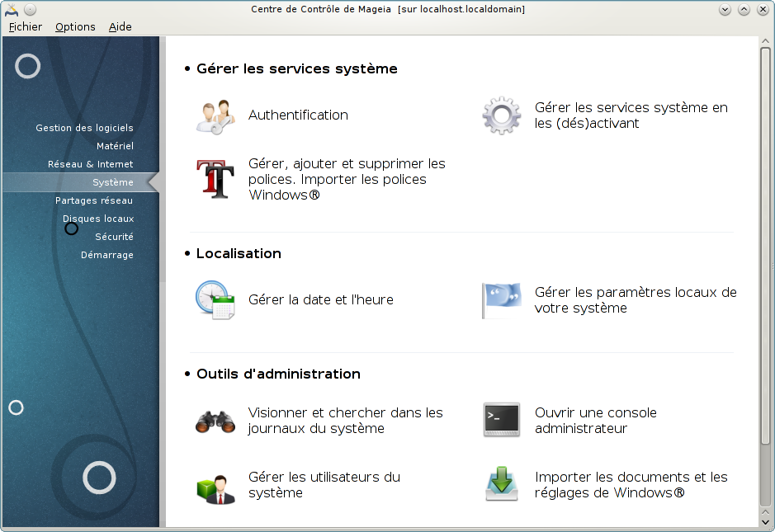Open Gérer les services système en les (dés)activant
Image resolution: width=775 pixels, height=532 pixels.
tap(631, 115)
